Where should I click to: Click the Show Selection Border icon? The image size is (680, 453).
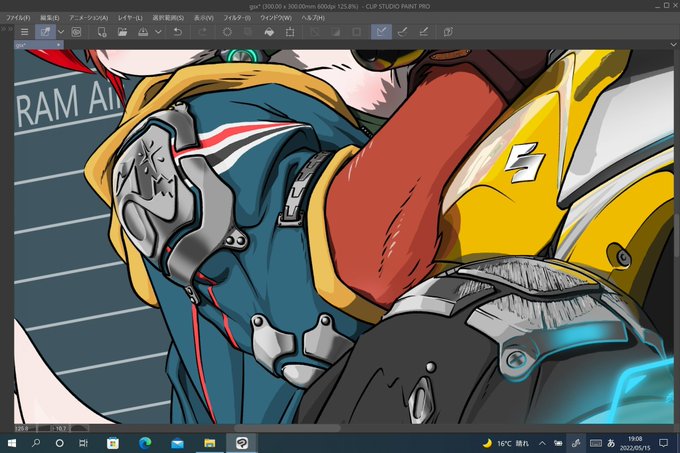pos(356,32)
